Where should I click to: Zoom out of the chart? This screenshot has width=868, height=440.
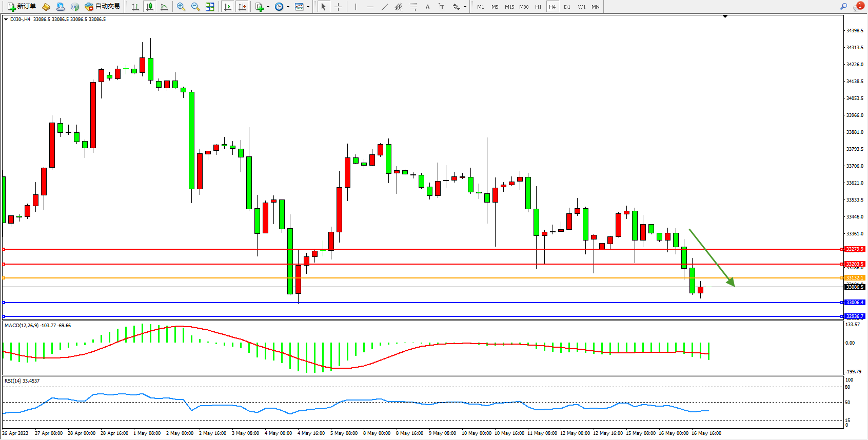(195, 7)
